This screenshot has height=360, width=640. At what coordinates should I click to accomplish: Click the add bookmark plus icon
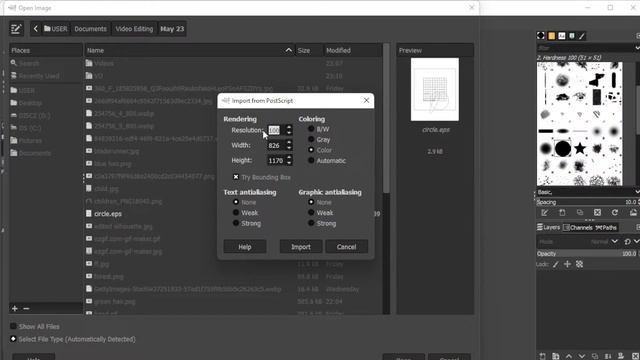[15, 309]
